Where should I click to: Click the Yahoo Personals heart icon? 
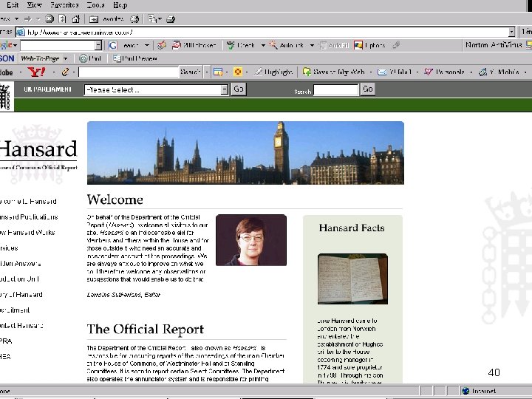pyautogui.click(x=429, y=72)
